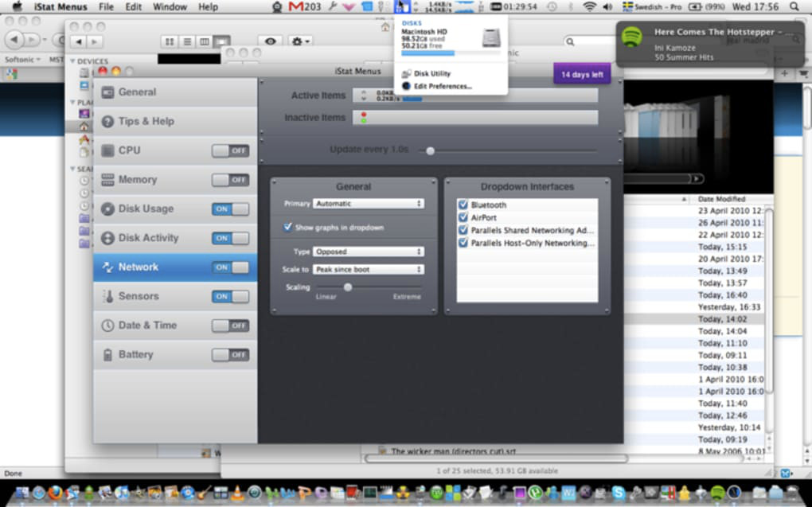The width and height of the screenshot is (812, 507).
Task: Click the Spotify logo in the notification
Action: point(632,37)
